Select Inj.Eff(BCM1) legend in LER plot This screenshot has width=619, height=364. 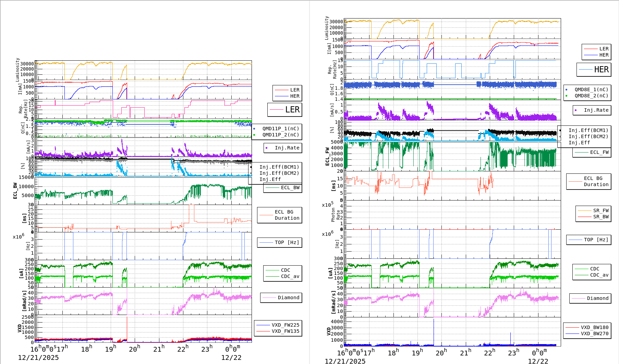pyautogui.click(x=275, y=167)
